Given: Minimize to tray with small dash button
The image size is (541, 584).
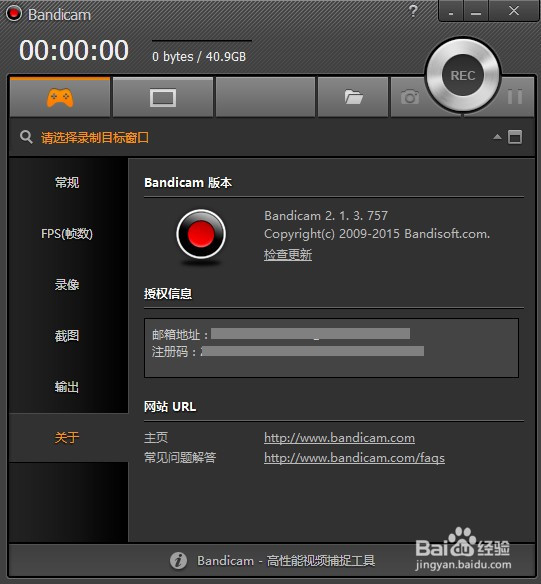Looking at the screenshot, I should point(451,12).
